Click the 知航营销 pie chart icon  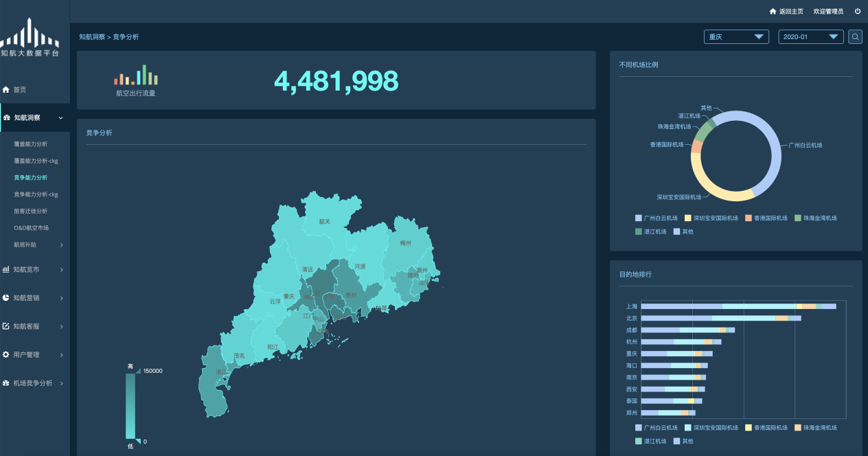tap(6, 298)
